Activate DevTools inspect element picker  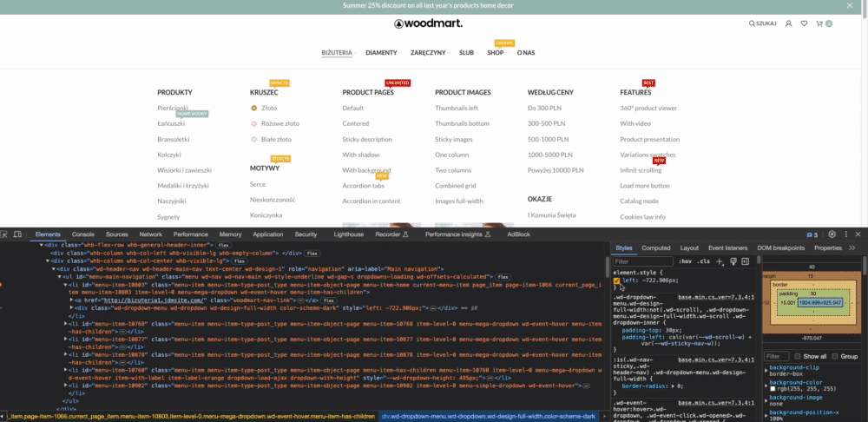[x=5, y=234]
